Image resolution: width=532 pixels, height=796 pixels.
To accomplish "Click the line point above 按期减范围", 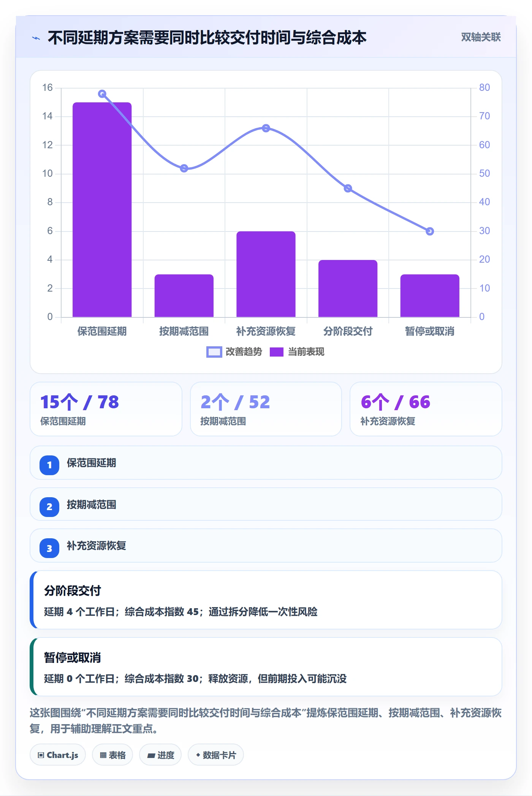I will pyautogui.click(x=184, y=168).
